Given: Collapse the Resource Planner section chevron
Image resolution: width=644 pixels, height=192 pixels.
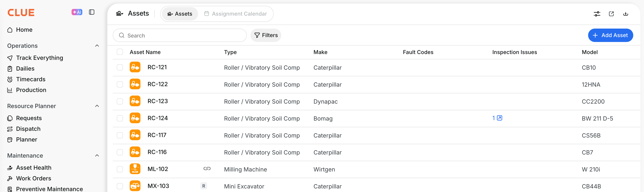Looking at the screenshot, I should pyautogui.click(x=97, y=106).
